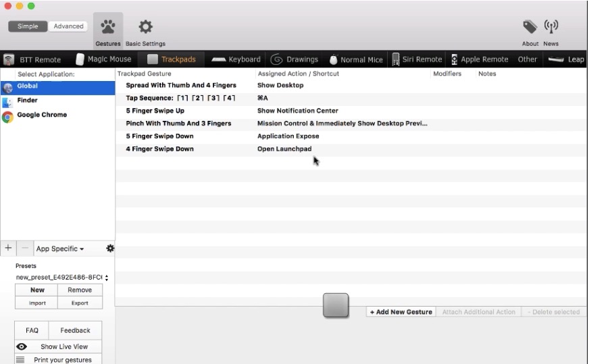The image size is (589, 364).
Task: Click the Magic Mouse icon
Action: [80, 59]
